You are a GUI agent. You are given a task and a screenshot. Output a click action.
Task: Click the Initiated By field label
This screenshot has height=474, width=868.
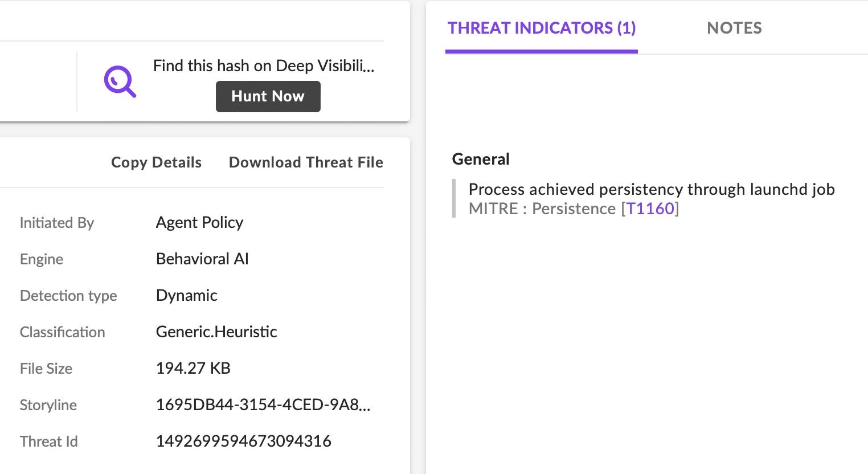[x=57, y=223]
